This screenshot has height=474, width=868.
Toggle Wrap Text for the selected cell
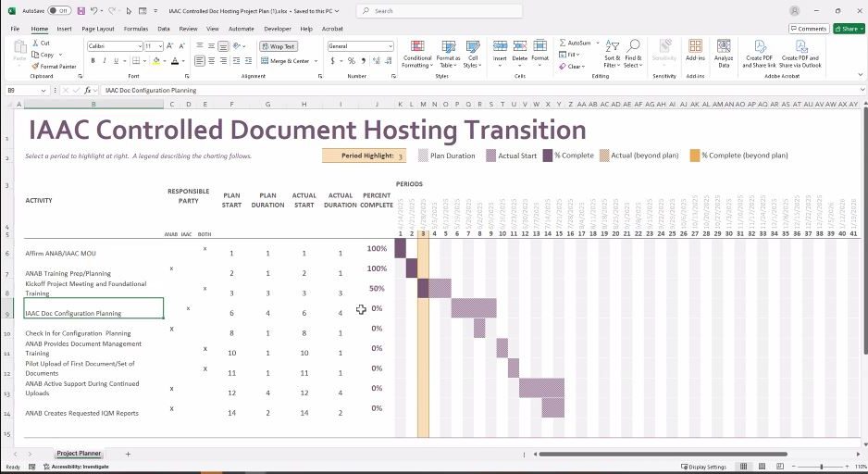point(278,46)
